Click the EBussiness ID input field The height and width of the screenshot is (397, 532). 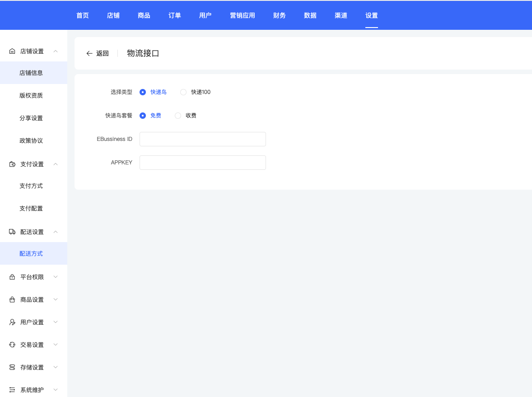coord(202,139)
